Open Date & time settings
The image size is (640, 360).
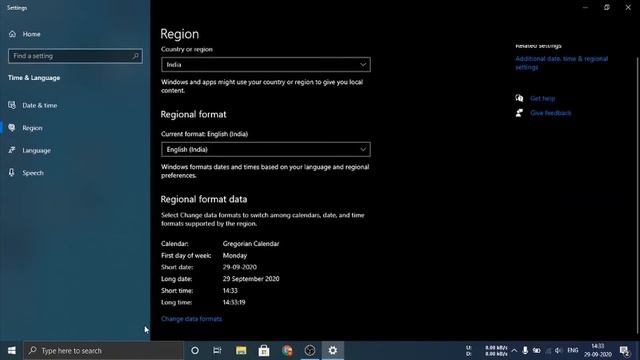40,105
